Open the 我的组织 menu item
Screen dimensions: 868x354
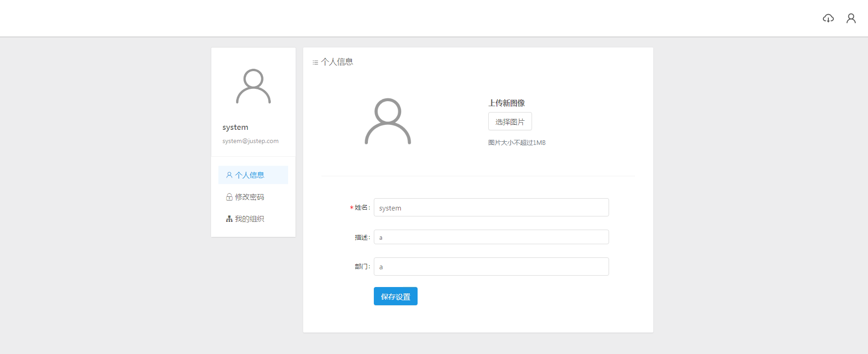point(253,219)
